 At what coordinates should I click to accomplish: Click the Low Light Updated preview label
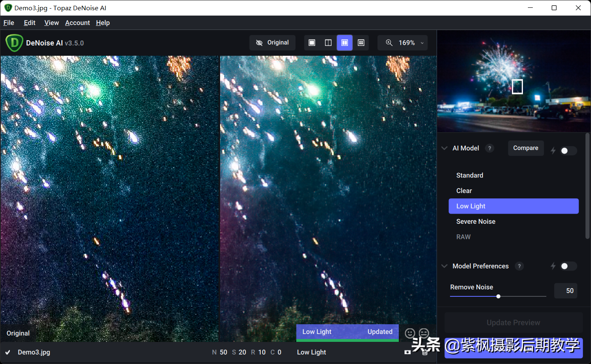(x=348, y=332)
